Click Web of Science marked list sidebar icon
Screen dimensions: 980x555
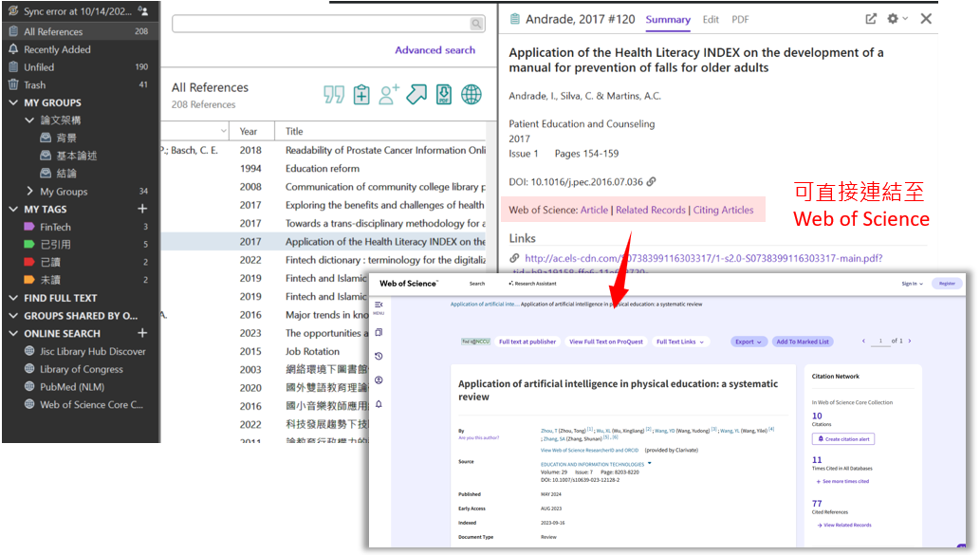379,332
